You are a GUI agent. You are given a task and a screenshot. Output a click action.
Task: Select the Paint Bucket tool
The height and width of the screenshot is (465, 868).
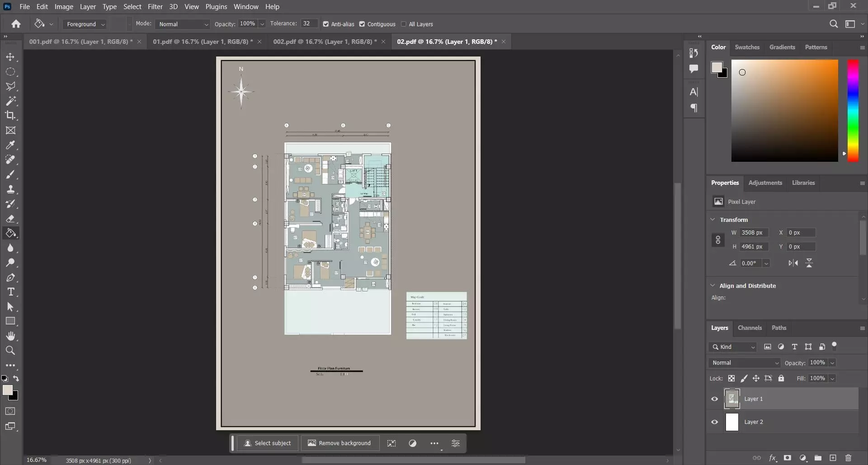click(x=10, y=233)
